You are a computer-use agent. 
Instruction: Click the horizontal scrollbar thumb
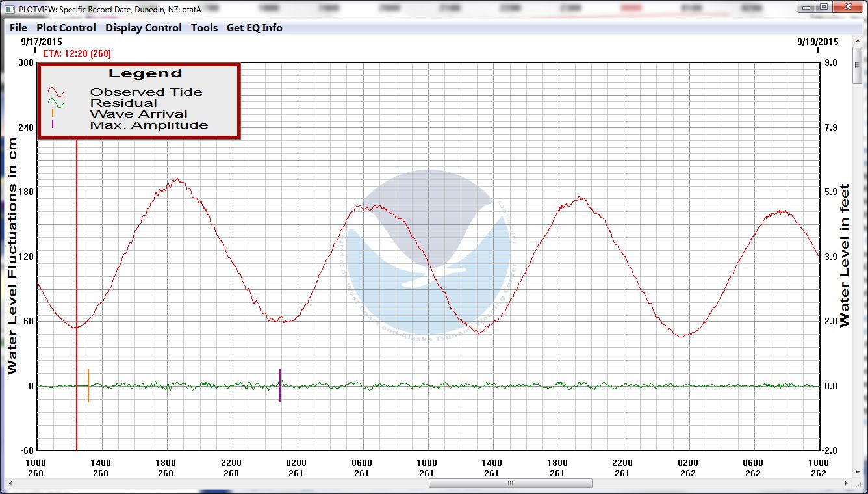(510, 483)
